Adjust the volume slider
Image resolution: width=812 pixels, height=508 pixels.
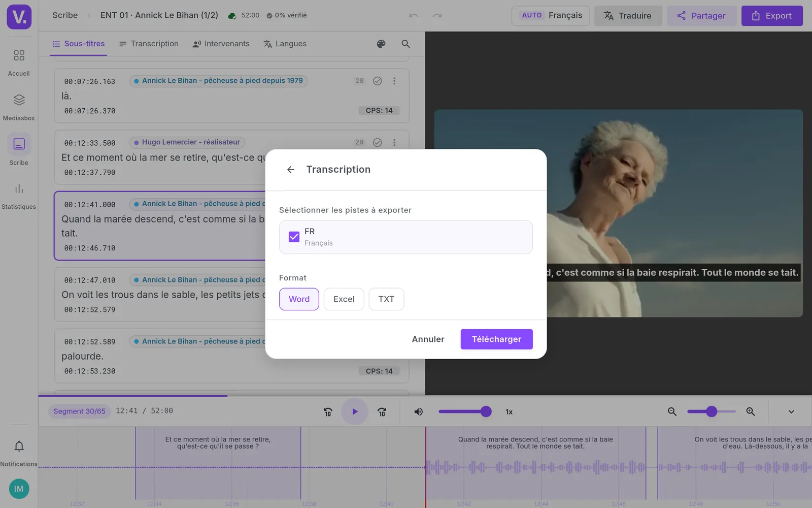(x=465, y=411)
